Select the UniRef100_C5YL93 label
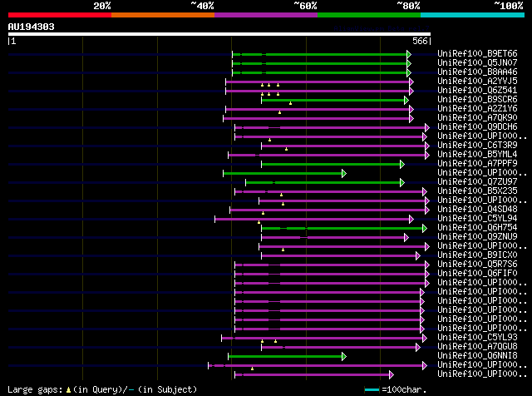The height and width of the screenshot is (396, 532). (477, 337)
